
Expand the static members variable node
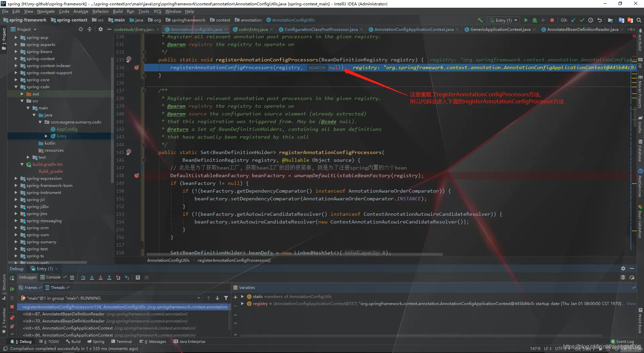coord(242,297)
